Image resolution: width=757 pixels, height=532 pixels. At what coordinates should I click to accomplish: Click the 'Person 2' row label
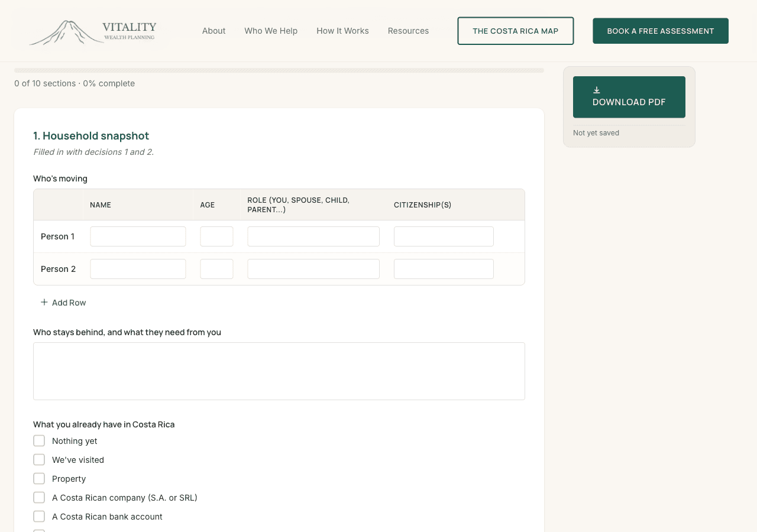[58, 269]
